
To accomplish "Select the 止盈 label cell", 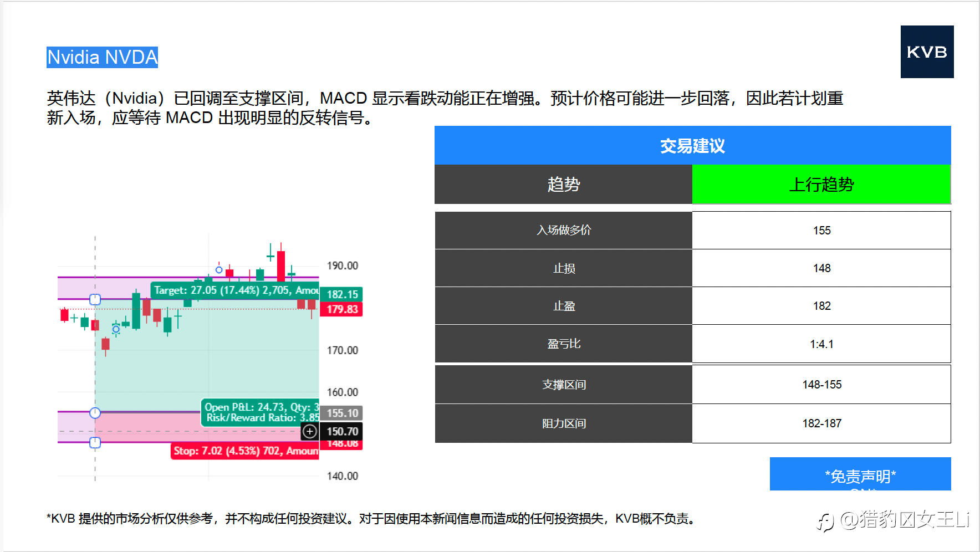I will [x=564, y=306].
